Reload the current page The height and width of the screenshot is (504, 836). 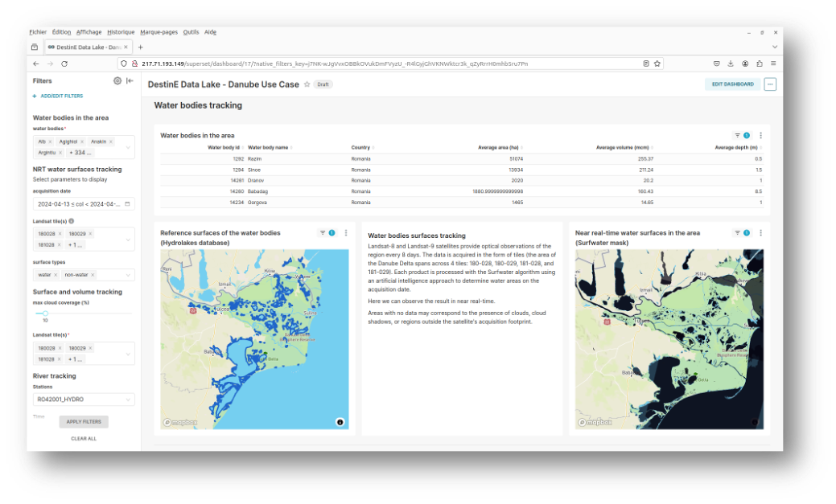pyautogui.click(x=64, y=64)
